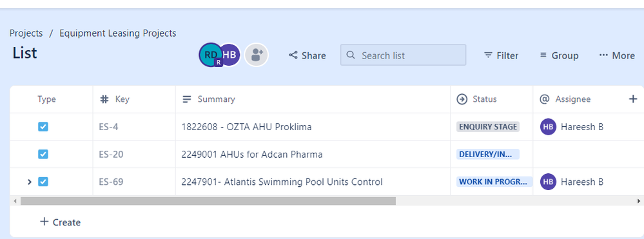
Task: Open the More options menu
Action: (617, 55)
